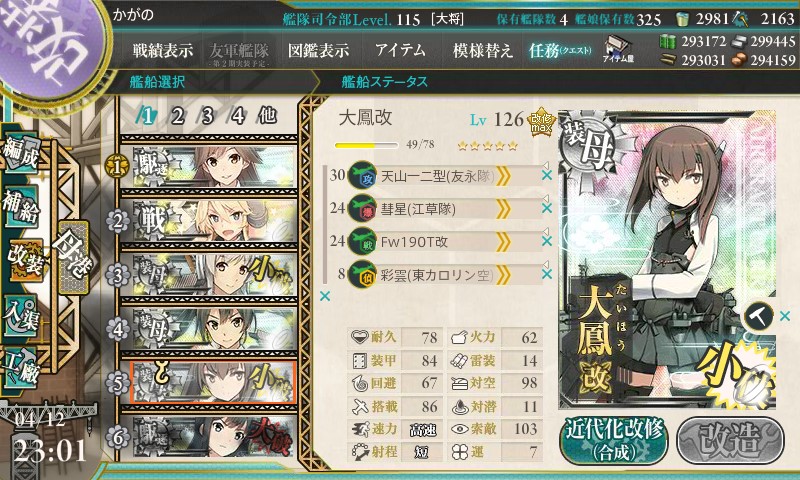
Task: Open the 任務(クエスト) quest menu
Action: point(560,50)
